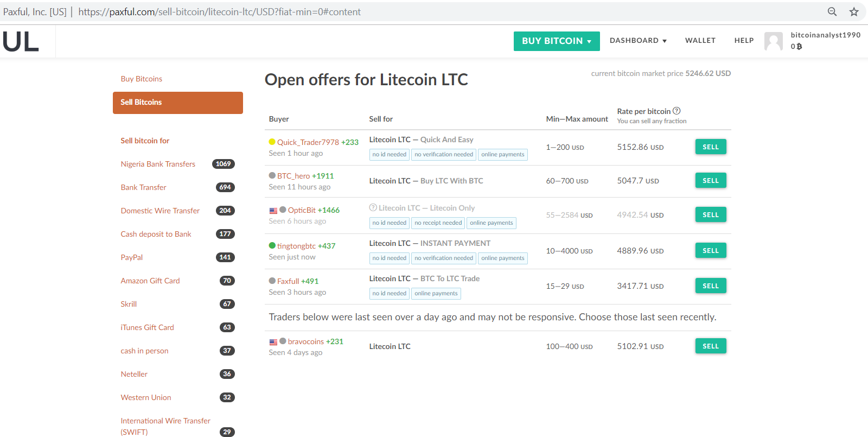Click 'no verification needed' tag on tingtongbtc offer
The image size is (868, 437).
point(444,258)
